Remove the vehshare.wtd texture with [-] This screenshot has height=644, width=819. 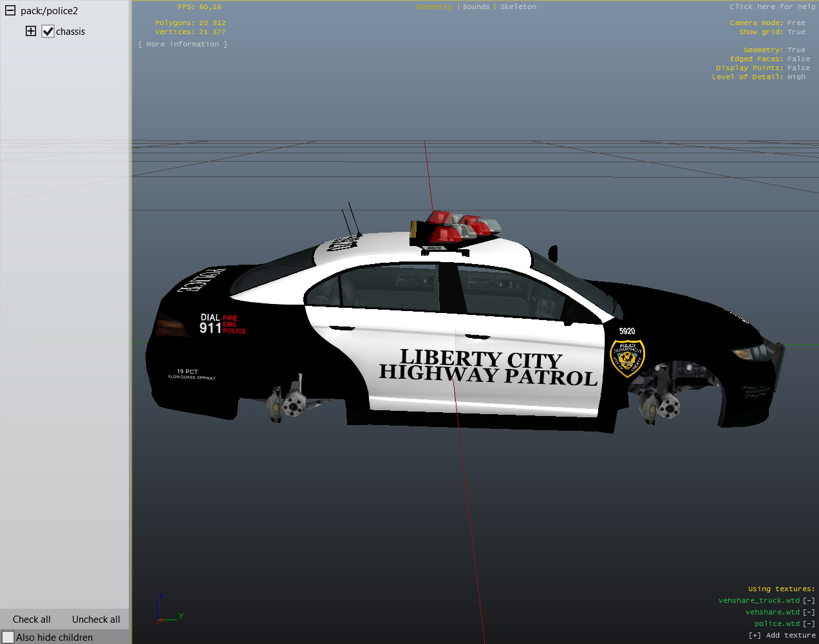click(809, 612)
